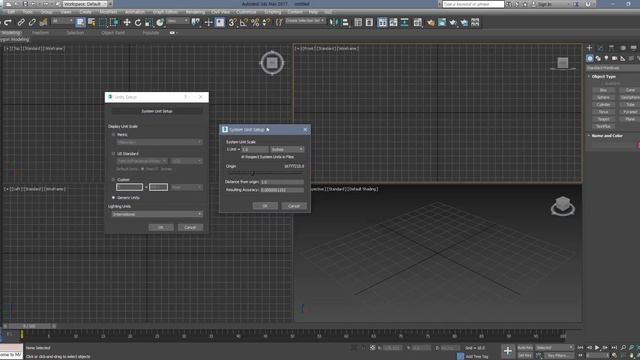Select Custom radio button in Units Setup
640x360 pixels.
pyautogui.click(x=113, y=180)
